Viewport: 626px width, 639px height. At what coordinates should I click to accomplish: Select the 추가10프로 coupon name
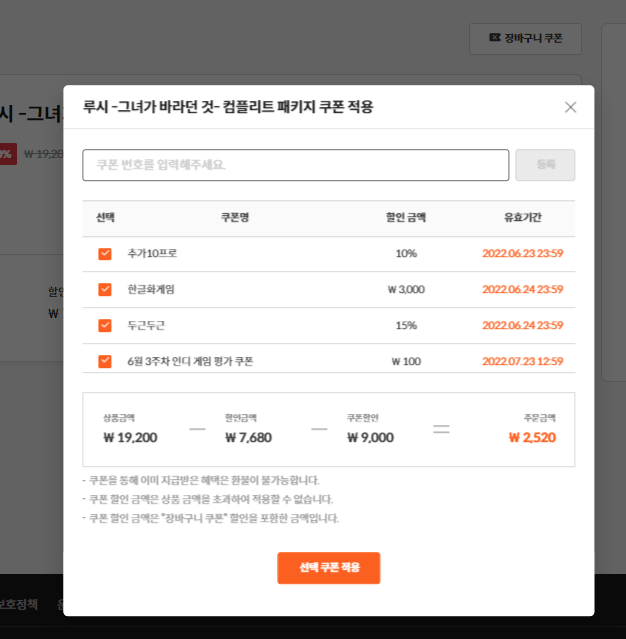coord(152,254)
